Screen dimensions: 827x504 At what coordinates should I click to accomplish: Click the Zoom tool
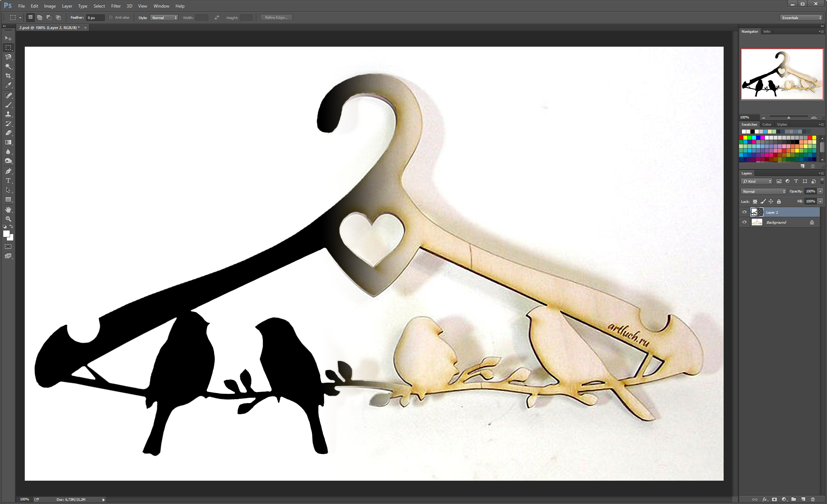coord(8,219)
